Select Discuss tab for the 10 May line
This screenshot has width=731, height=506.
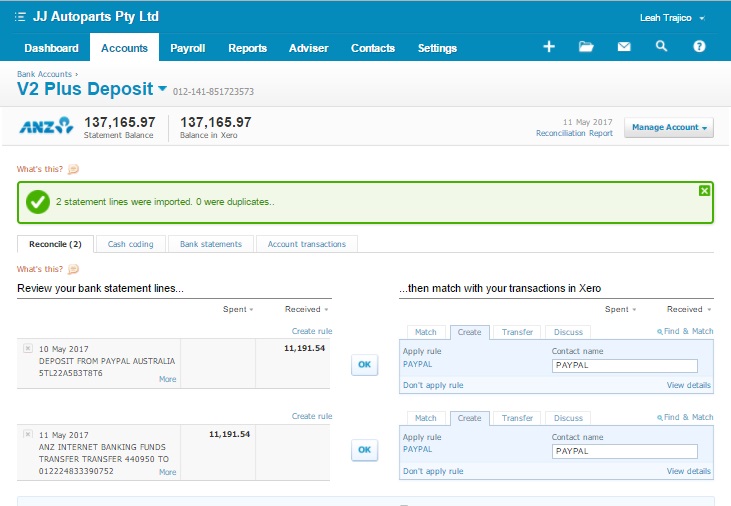pyautogui.click(x=568, y=332)
